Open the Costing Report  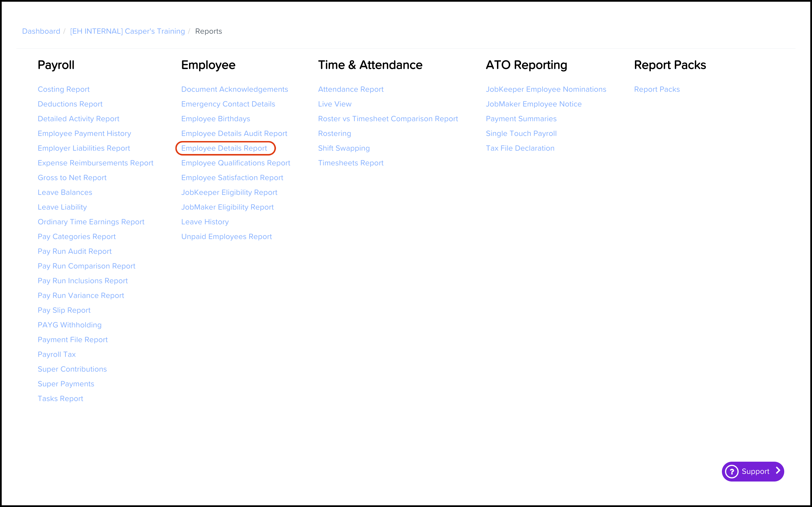click(x=63, y=89)
